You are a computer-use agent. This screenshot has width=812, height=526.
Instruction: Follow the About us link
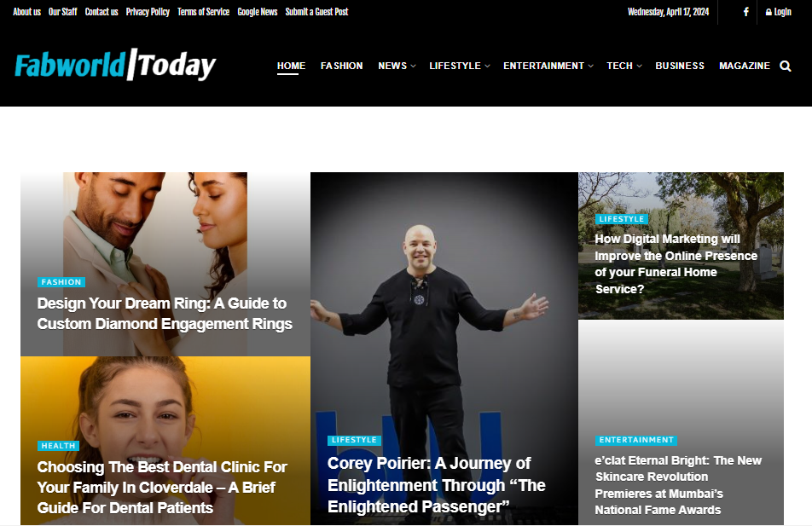[26, 12]
